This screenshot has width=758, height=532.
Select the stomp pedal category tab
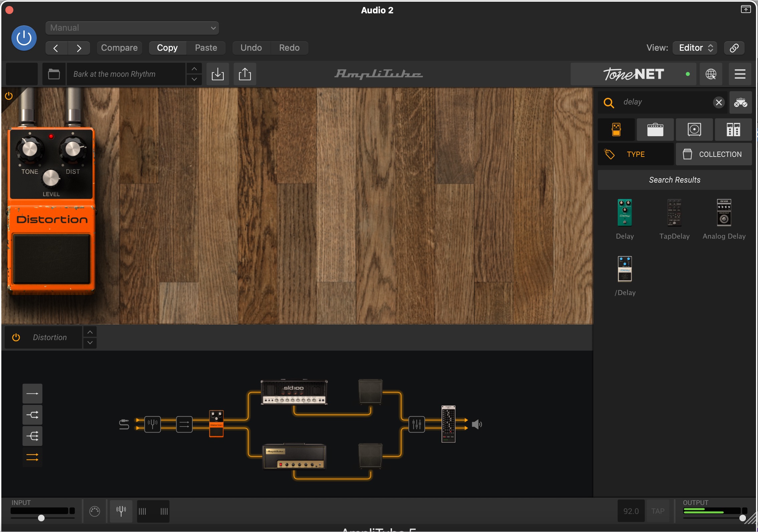pyautogui.click(x=616, y=129)
